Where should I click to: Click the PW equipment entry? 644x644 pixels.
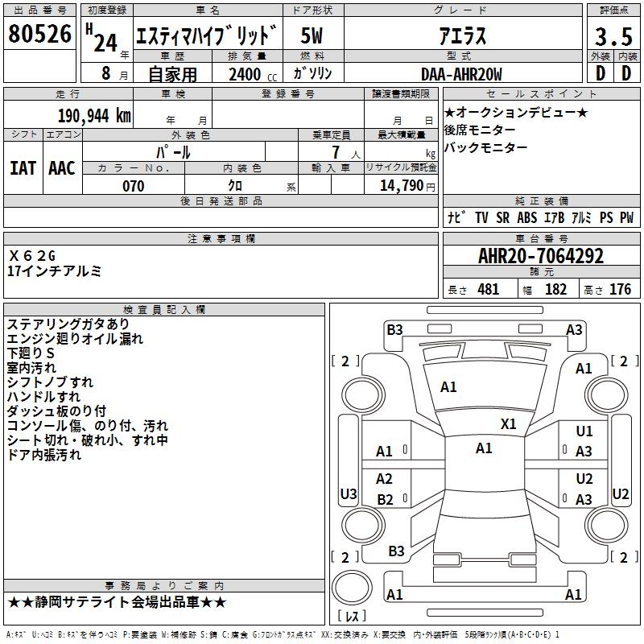pos(627,217)
